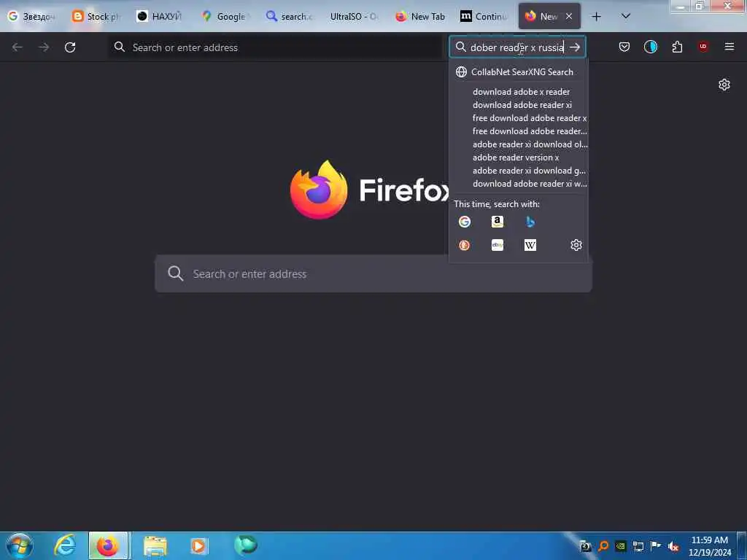Switch to the UltraISO tab
The width and height of the screenshot is (747, 560).
tap(354, 16)
